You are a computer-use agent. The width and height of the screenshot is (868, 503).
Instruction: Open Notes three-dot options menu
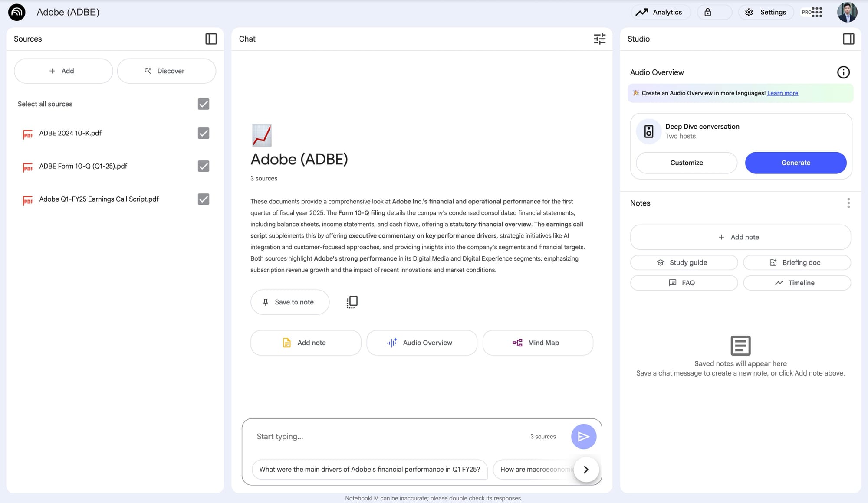point(848,203)
